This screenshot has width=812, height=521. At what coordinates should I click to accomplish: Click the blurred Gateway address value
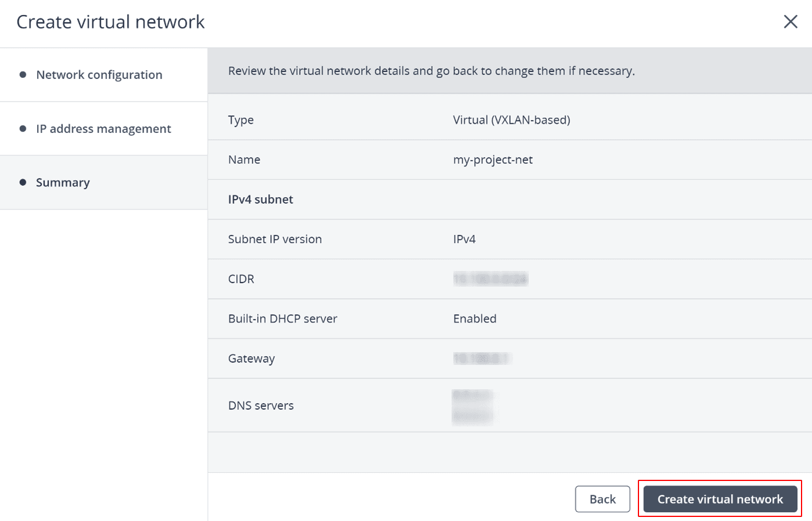pyautogui.click(x=481, y=359)
